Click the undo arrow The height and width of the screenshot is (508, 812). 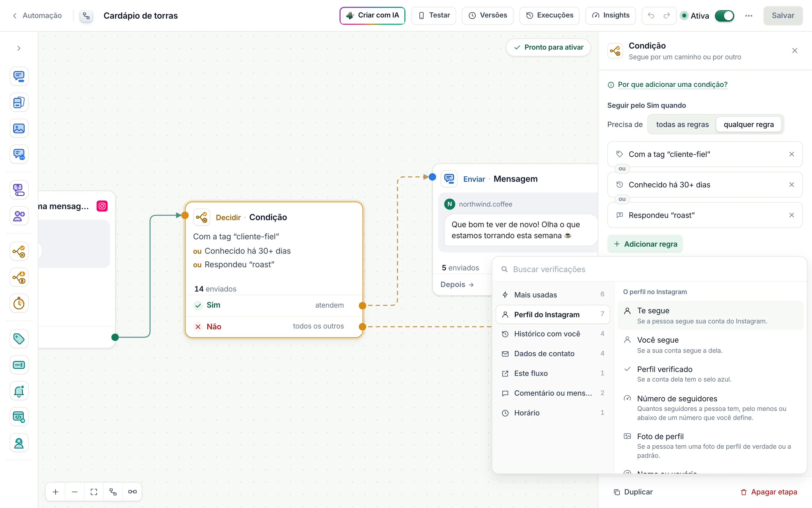click(x=651, y=16)
